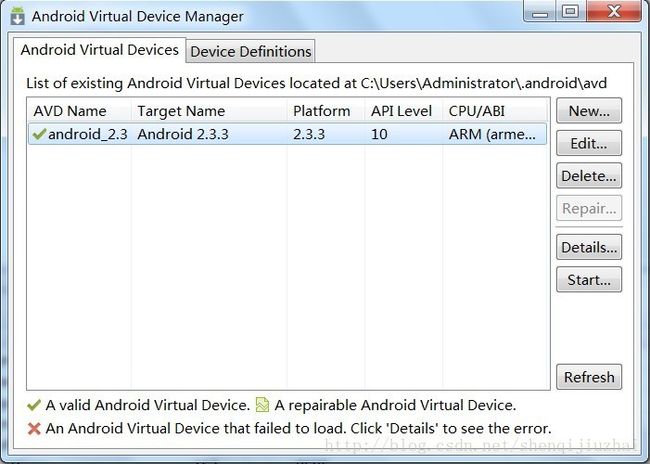This screenshot has height=464, width=650.
Task: Remove the AVD using Delete...
Action: [x=589, y=176]
